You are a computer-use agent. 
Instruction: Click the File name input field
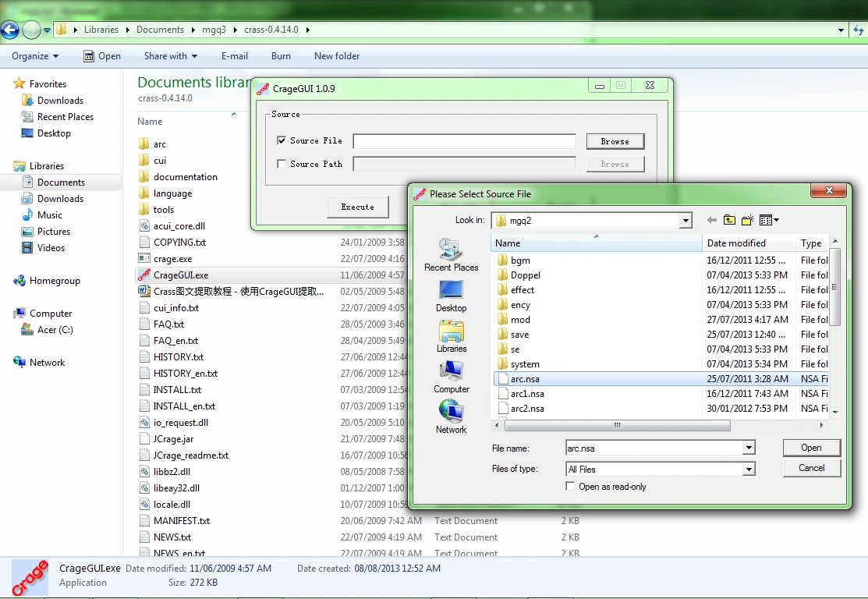(654, 448)
